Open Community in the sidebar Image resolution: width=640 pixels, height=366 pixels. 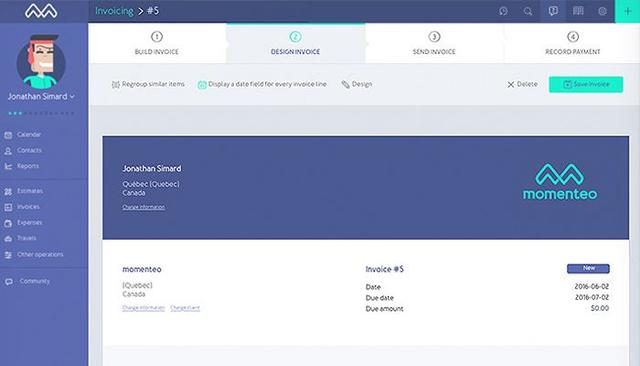[35, 281]
